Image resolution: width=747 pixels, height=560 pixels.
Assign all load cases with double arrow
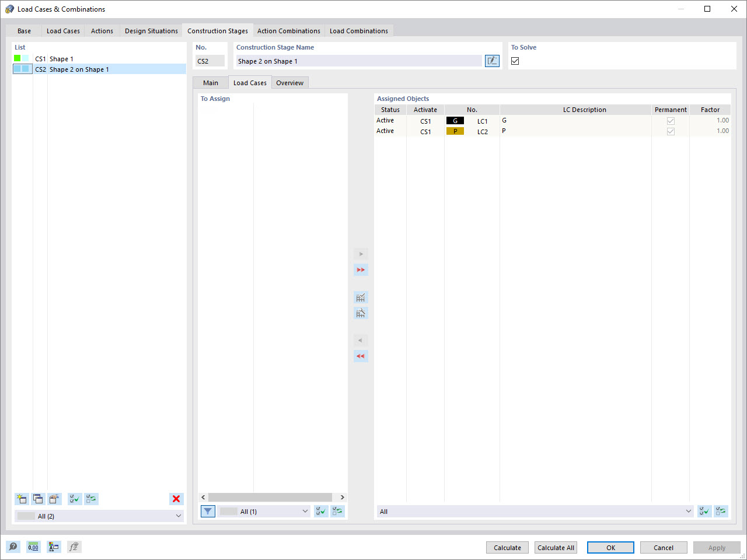(361, 269)
